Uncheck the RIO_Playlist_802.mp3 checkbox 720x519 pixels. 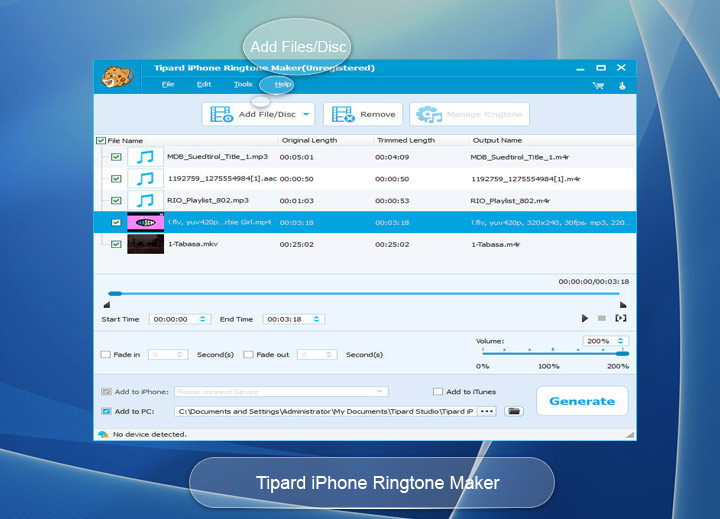coord(116,201)
